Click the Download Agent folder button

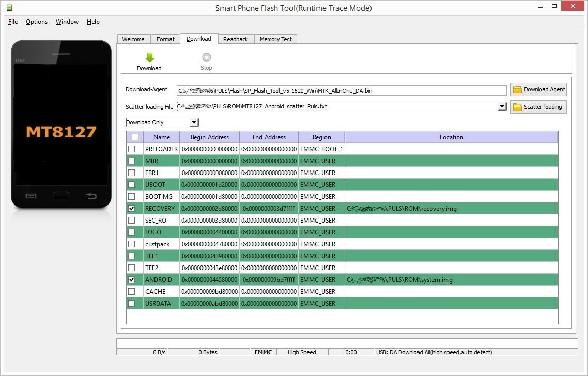[538, 89]
